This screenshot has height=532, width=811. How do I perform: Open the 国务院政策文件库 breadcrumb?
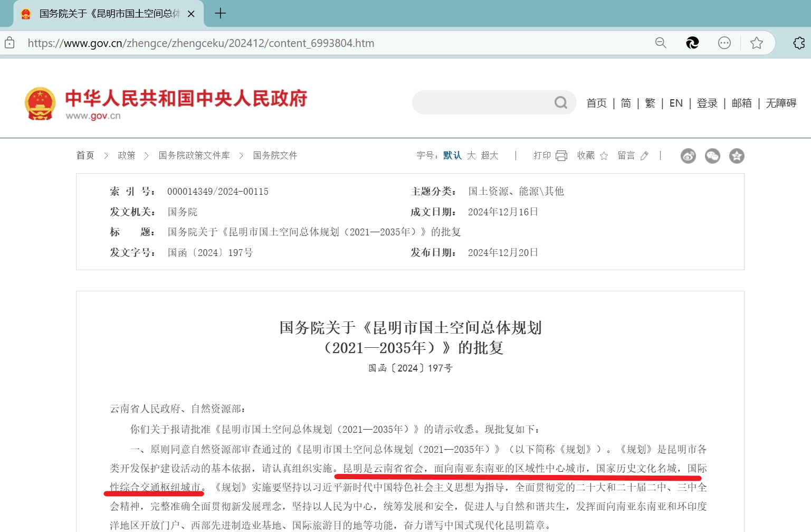194,155
